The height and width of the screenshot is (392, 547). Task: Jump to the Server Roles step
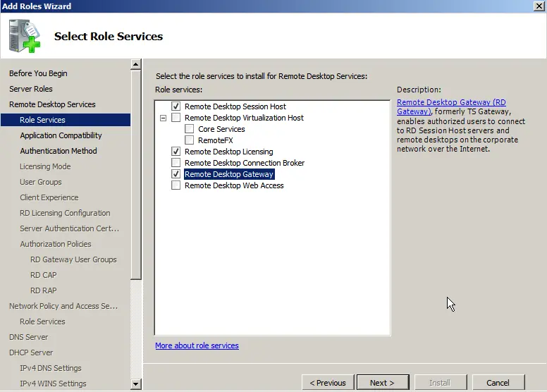click(31, 89)
